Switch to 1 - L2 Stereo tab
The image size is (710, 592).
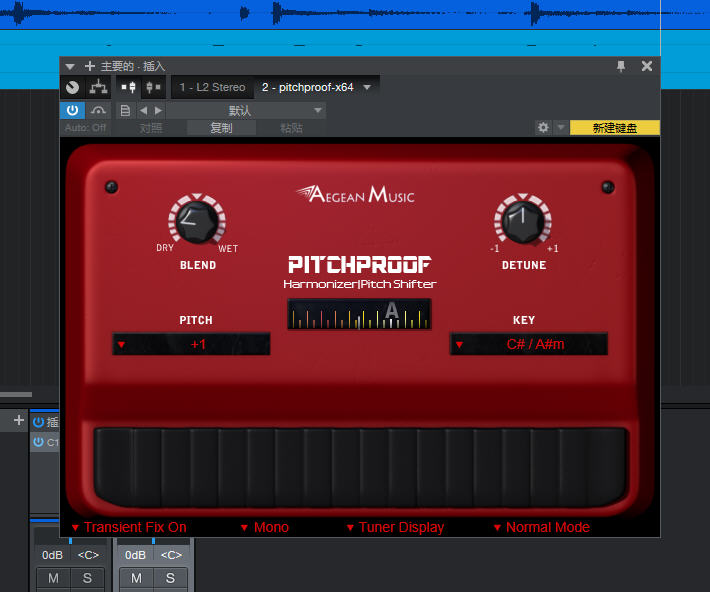pyautogui.click(x=212, y=87)
